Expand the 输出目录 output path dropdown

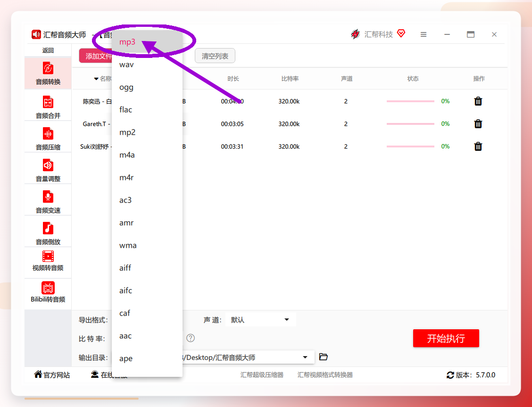point(305,357)
